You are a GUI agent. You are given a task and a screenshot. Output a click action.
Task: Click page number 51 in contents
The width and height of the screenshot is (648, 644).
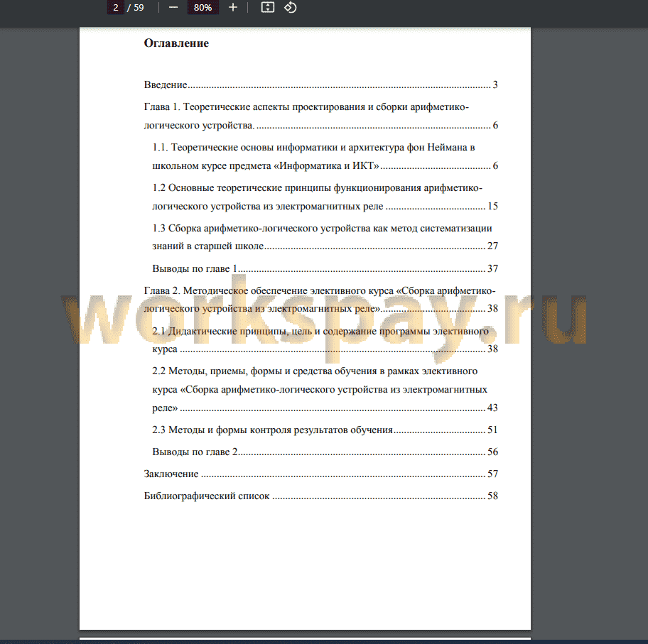pyautogui.click(x=492, y=430)
